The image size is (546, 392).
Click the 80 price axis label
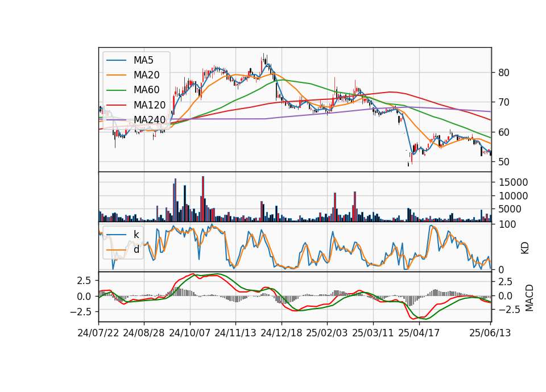tap(504, 73)
